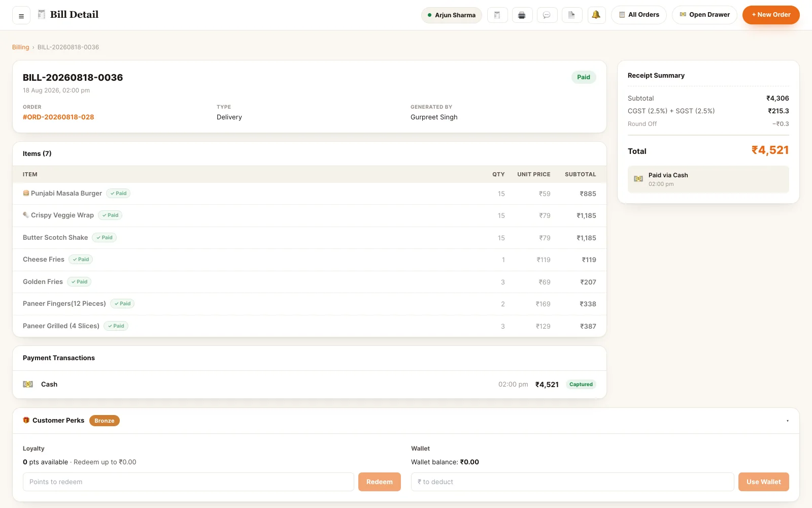Open order #ORD-20260818-028 link

click(58, 117)
